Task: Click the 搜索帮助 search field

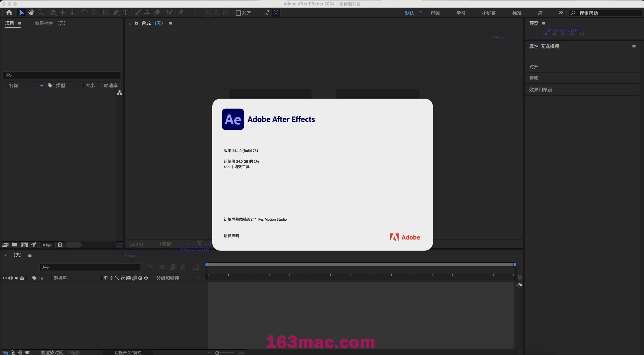Action: (x=606, y=13)
